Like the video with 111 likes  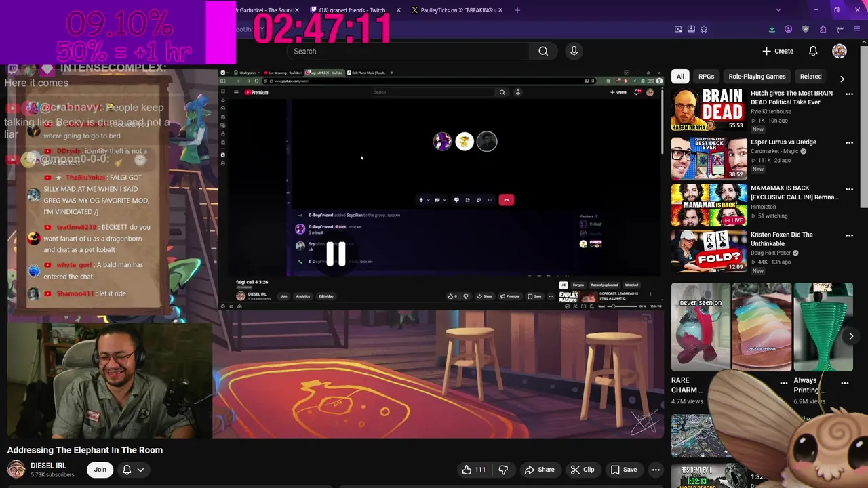click(x=473, y=470)
